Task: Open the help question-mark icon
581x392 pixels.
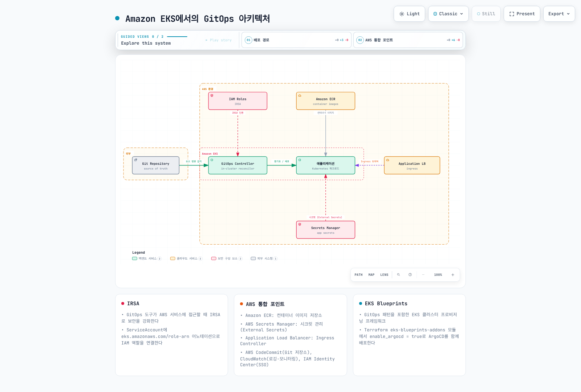Action: (x=410, y=275)
